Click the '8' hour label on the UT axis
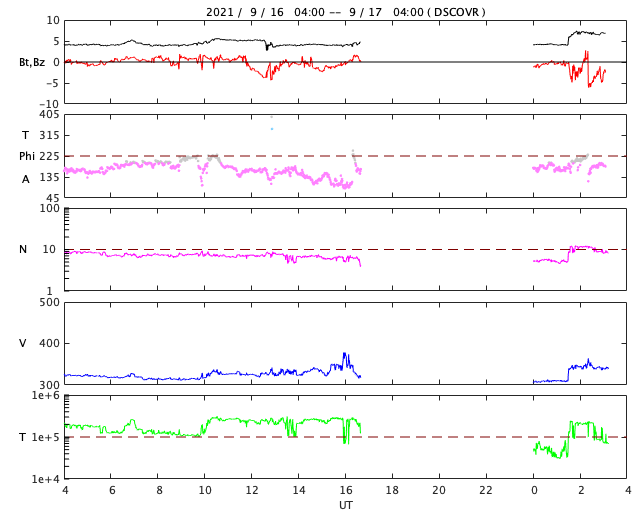The image size is (640, 512). (159, 490)
